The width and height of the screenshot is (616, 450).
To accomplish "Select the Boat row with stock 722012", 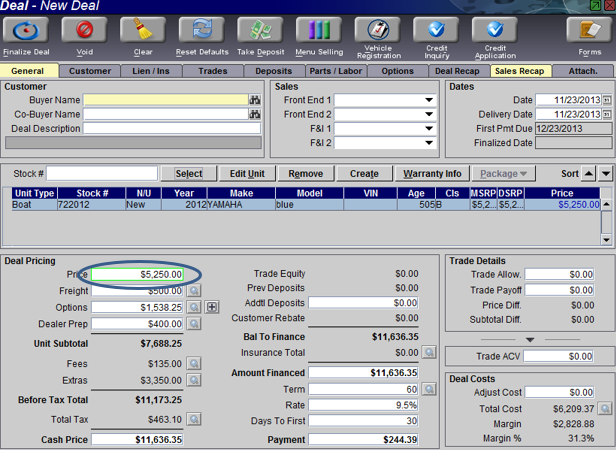I will point(306,204).
